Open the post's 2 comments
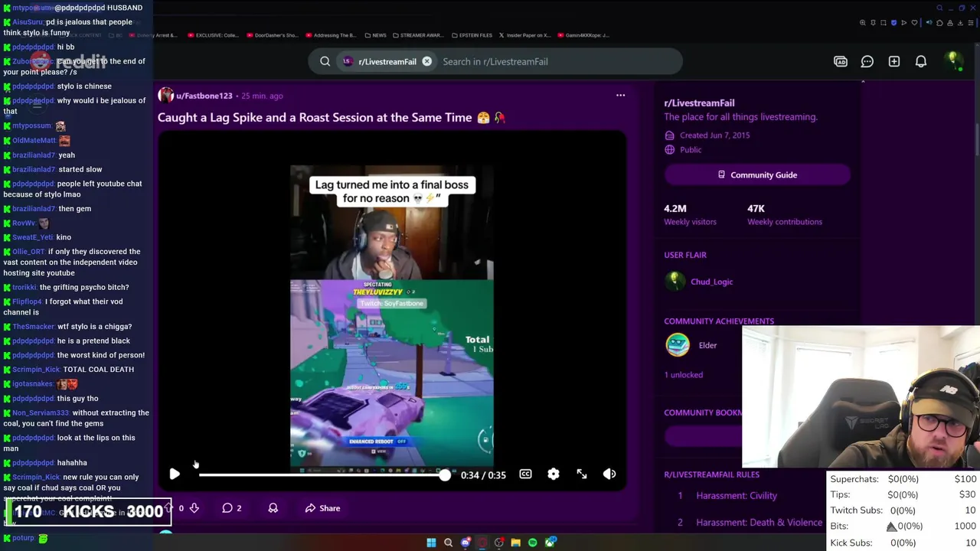Viewport: 980px width, 551px height. 231,508
